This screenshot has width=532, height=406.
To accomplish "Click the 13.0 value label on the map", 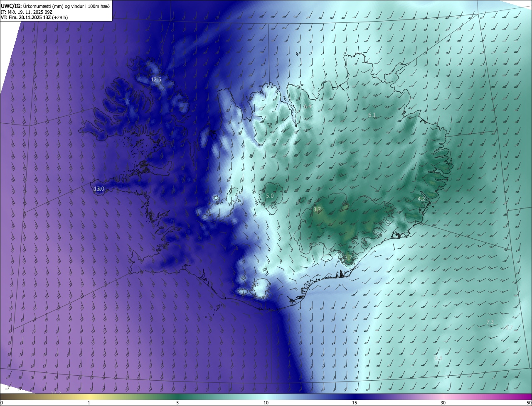I will [x=99, y=189].
